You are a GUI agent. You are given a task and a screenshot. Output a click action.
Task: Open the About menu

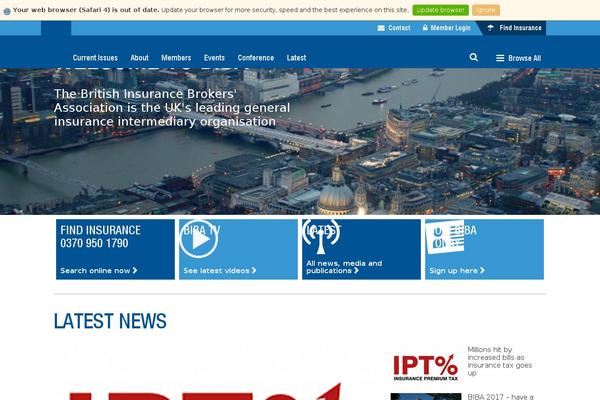coord(139,58)
